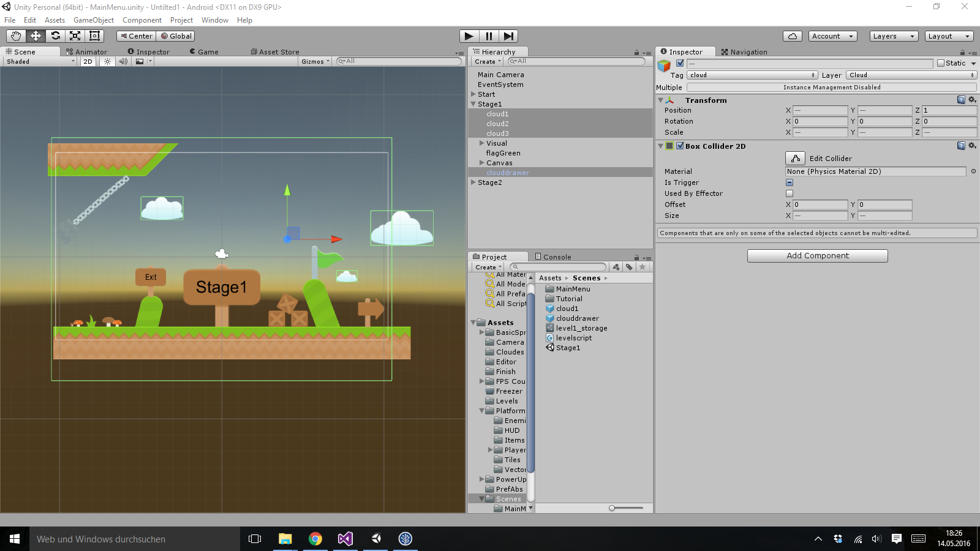Viewport: 980px width, 551px height.
Task: Open Transform component gear settings
Action: tap(972, 100)
